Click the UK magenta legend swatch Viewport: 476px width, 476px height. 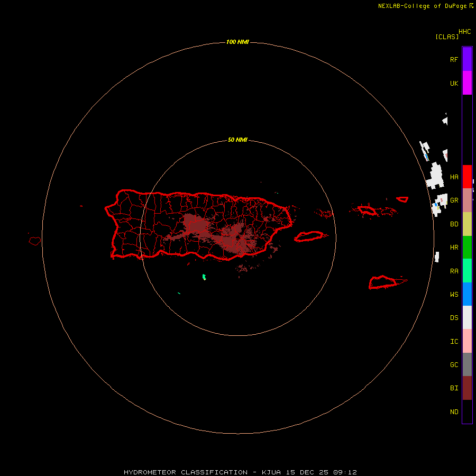pyautogui.click(x=467, y=83)
